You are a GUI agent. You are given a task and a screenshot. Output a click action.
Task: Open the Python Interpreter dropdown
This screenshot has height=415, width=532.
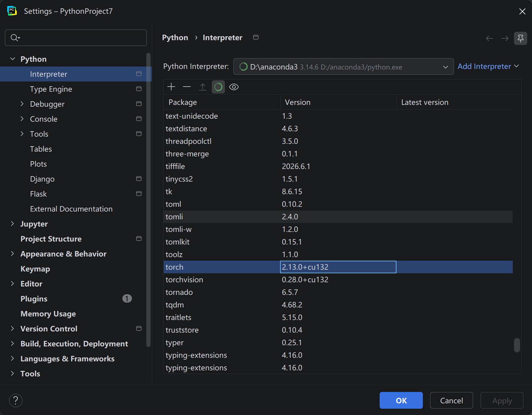click(343, 67)
